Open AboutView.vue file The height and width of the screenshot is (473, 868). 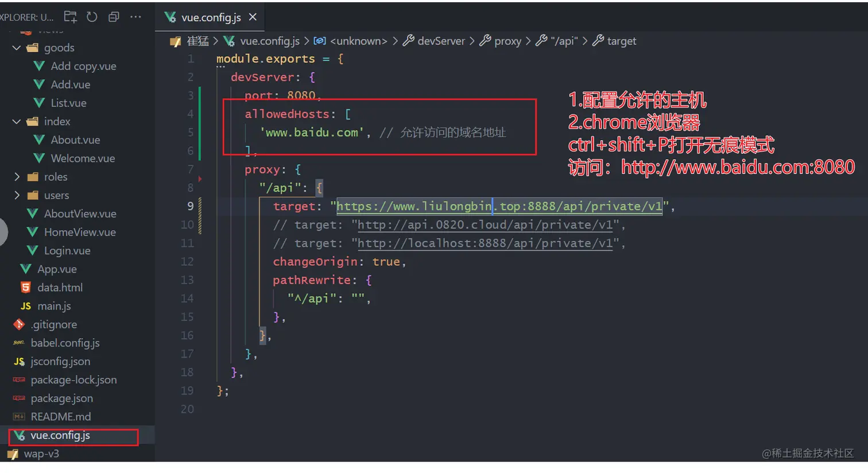tap(80, 214)
